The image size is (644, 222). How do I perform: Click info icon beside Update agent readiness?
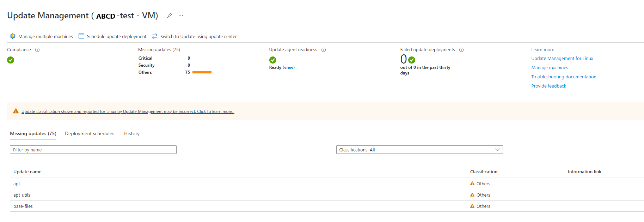tap(324, 50)
